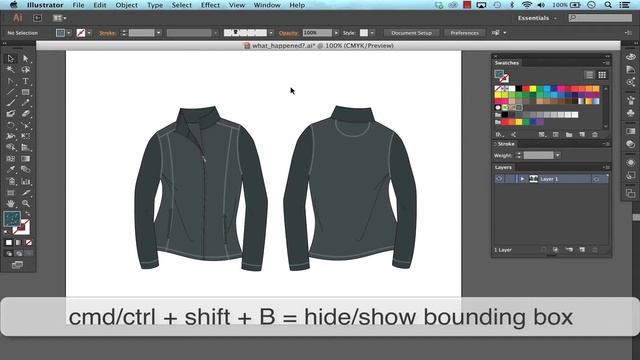The height and width of the screenshot is (360, 640).
Task: Click the Go to Bridge icon
Action: point(37,18)
